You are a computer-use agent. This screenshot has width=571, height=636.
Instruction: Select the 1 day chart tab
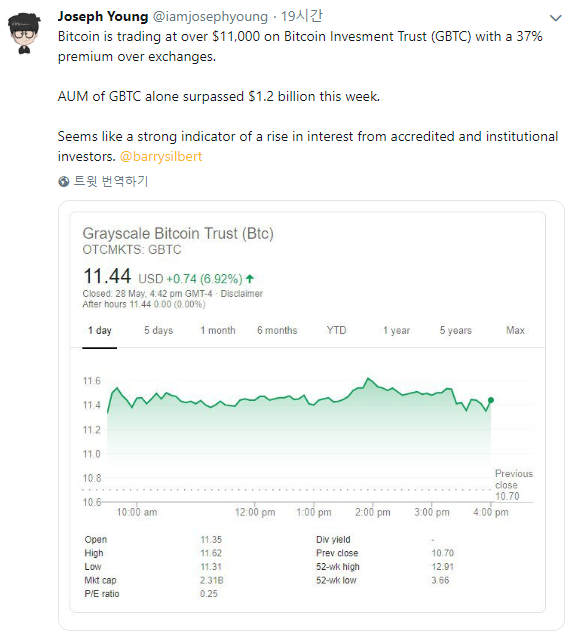point(100,331)
